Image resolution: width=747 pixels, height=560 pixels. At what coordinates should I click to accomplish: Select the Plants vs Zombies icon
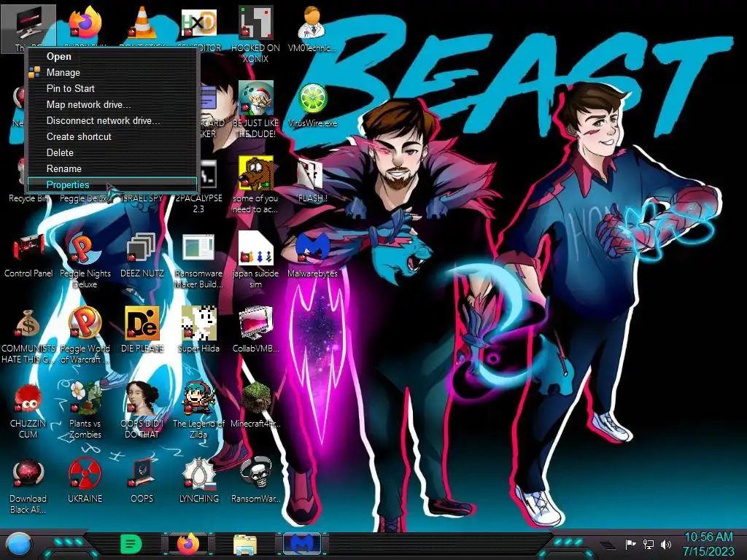(85, 398)
